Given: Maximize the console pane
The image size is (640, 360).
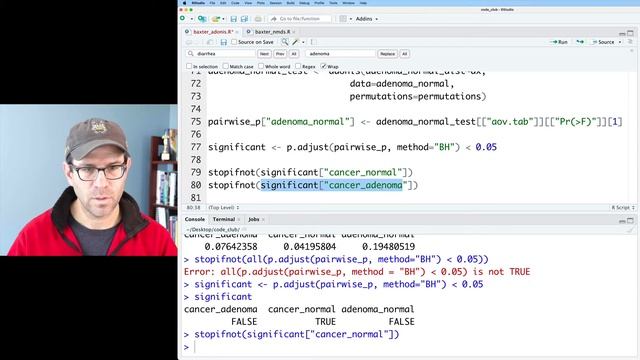Looking at the screenshot, I should coord(631,220).
